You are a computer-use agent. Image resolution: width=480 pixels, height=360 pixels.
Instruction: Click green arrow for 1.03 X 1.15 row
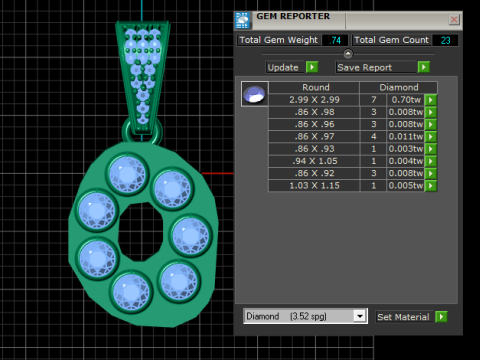(431, 186)
